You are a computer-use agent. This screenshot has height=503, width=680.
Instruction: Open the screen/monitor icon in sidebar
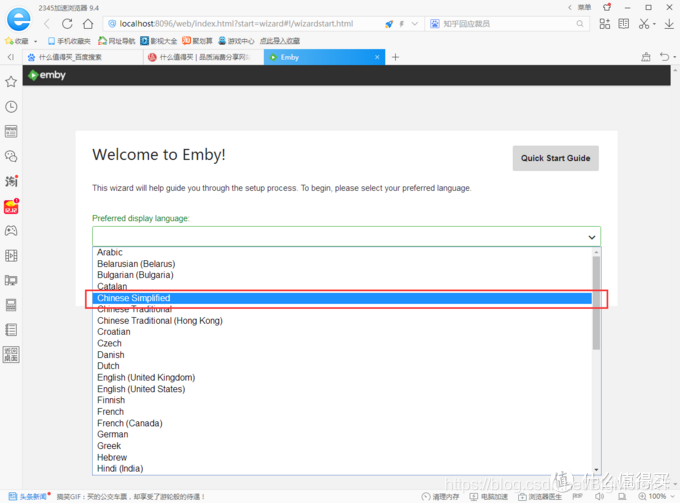click(x=11, y=280)
